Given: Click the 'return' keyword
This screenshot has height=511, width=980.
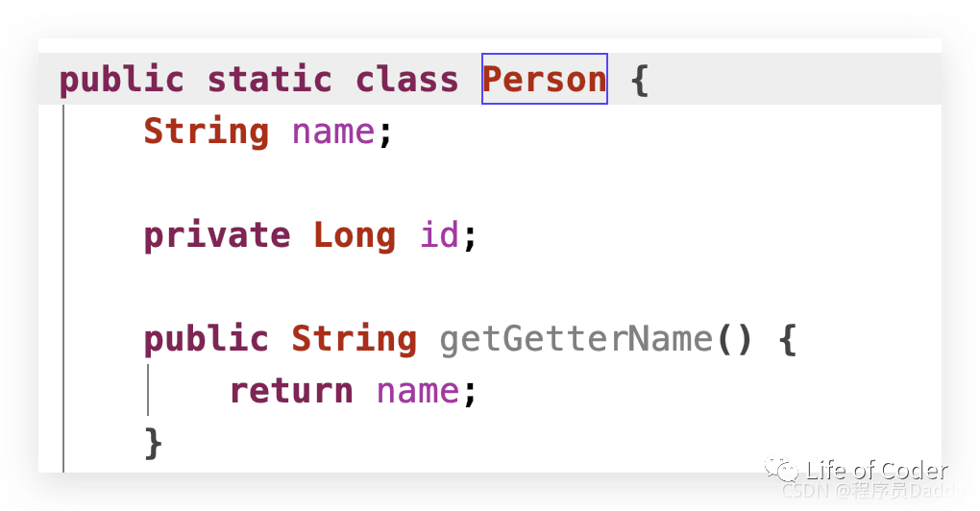Looking at the screenshot, I should (x=291, y=391).
